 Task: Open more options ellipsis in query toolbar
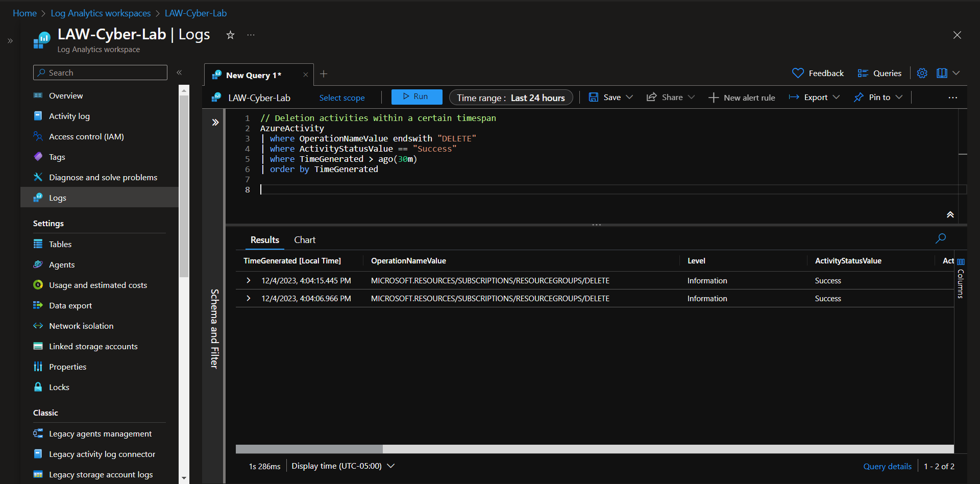952,98
